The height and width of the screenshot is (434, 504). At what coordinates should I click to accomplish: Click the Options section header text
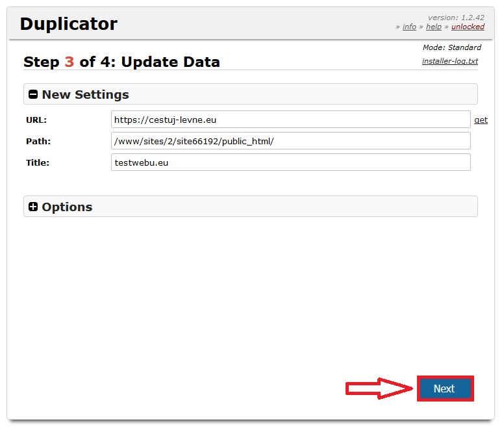(x=67, y=207)
